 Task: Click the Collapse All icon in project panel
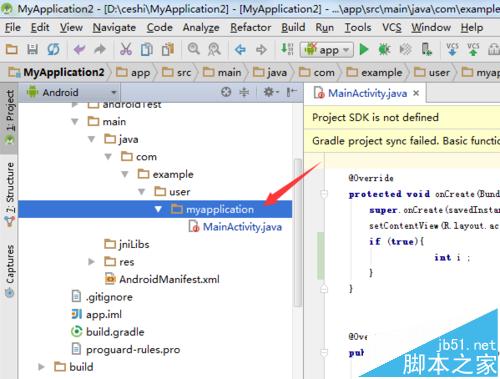tap(244, 92)
